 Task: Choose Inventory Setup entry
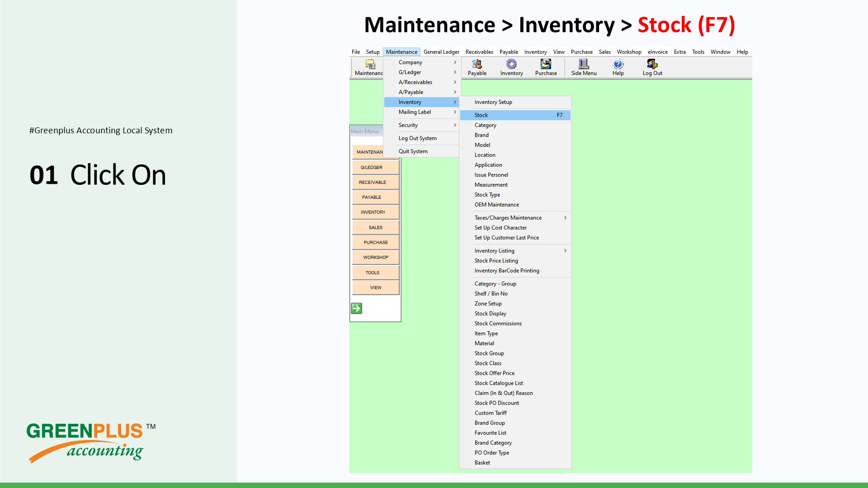click(515, 102)
